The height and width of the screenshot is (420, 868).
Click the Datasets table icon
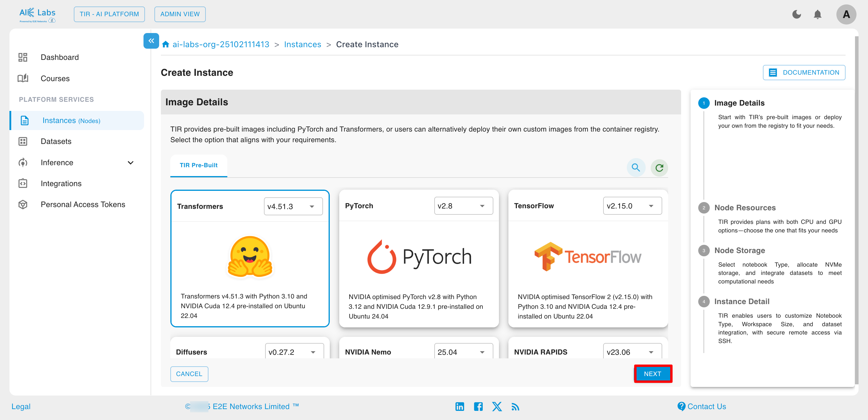click(x=23, y=141)
